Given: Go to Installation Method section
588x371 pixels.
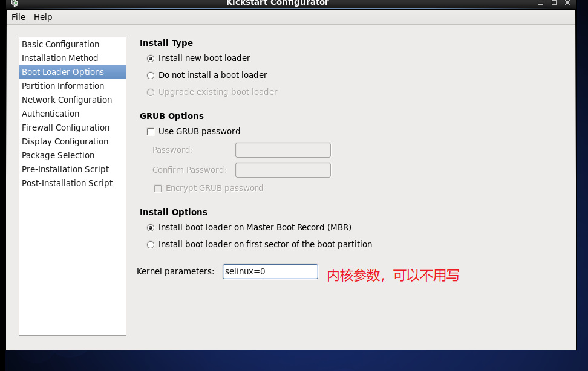Looking at the screenshot, I should [x=73, y=58].
